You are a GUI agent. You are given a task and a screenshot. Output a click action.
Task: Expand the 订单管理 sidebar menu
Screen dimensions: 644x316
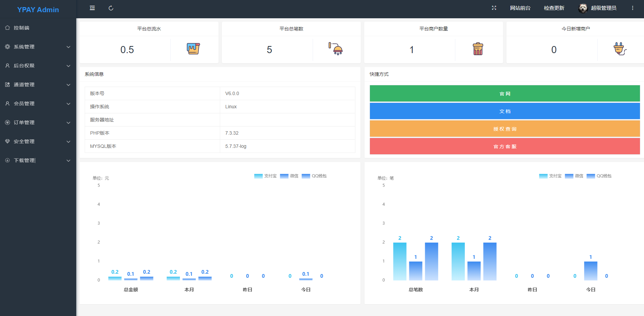click(x=38, y=122)
